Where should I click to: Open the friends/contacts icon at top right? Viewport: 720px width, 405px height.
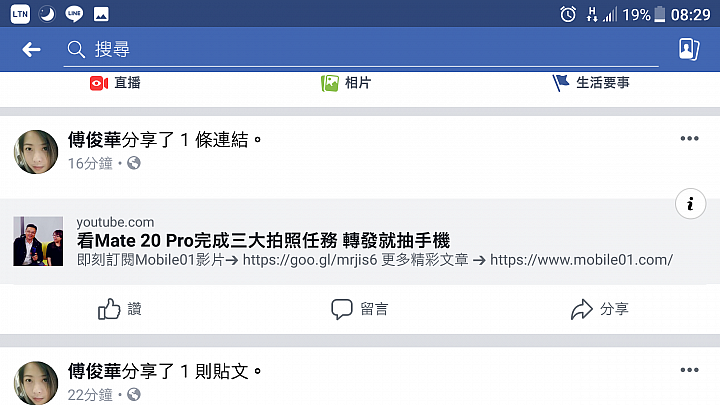(x=689, y=49)
